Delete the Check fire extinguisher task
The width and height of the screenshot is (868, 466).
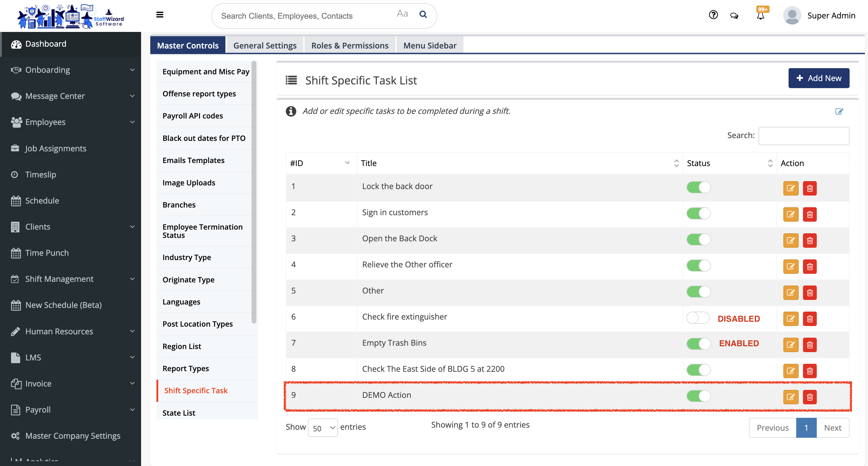coord(810,319)
